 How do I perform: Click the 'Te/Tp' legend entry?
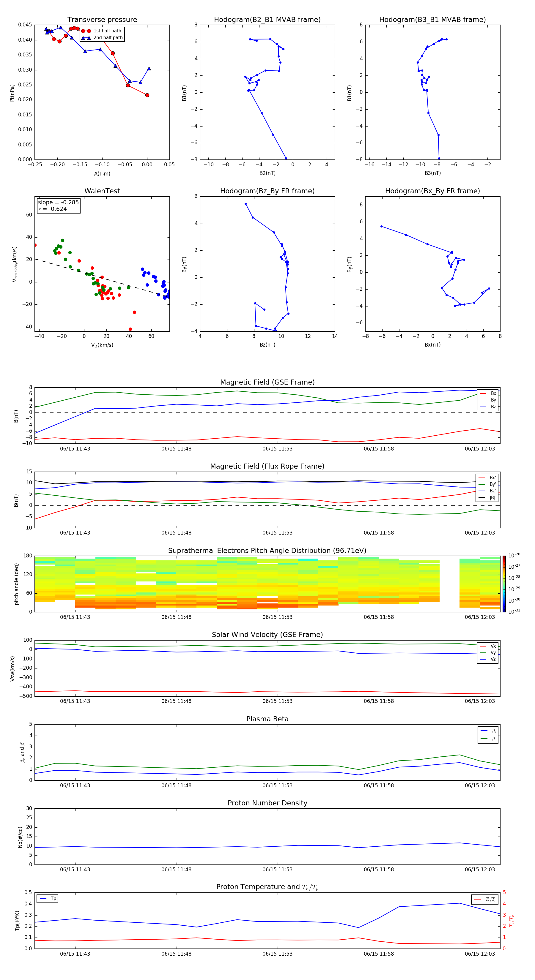[x=485, y=899]
